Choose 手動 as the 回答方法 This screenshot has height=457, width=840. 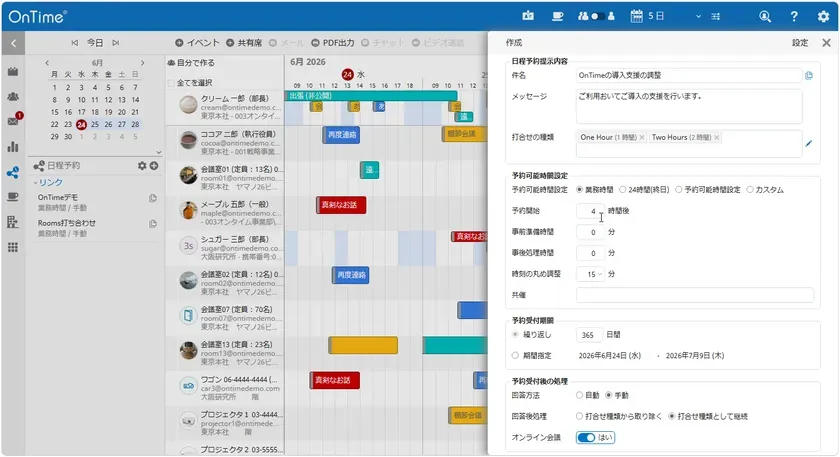coord(609,395)
